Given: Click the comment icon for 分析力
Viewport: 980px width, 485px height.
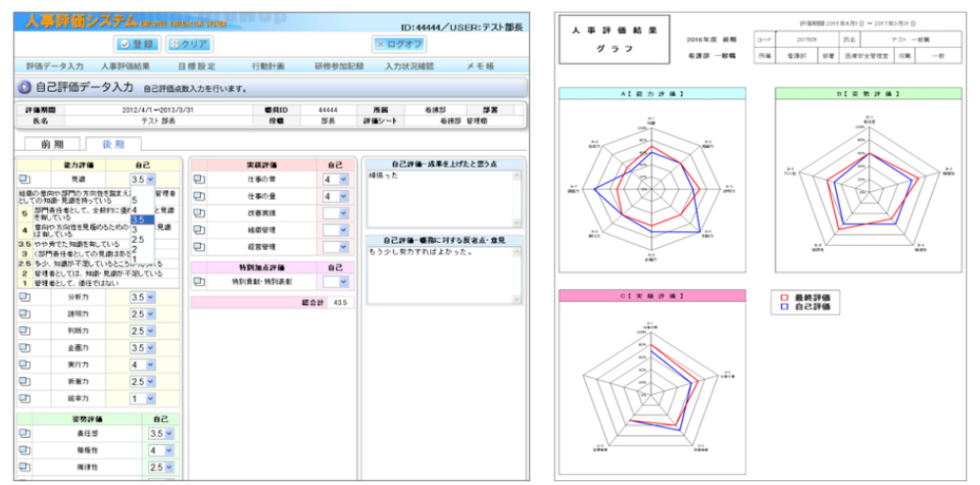Looking at the screenshot, I should (24, 297).
